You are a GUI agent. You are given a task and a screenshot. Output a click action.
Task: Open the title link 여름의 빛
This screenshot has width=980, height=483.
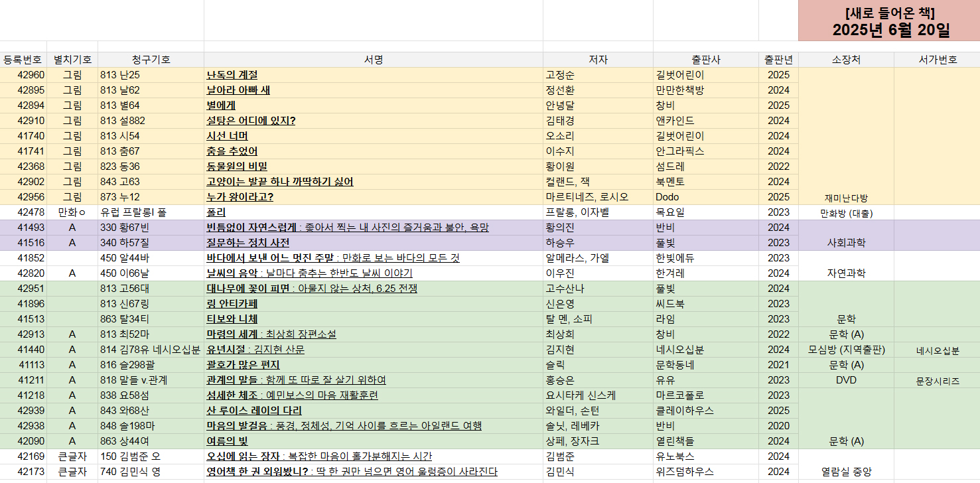(x=227, y=441)
